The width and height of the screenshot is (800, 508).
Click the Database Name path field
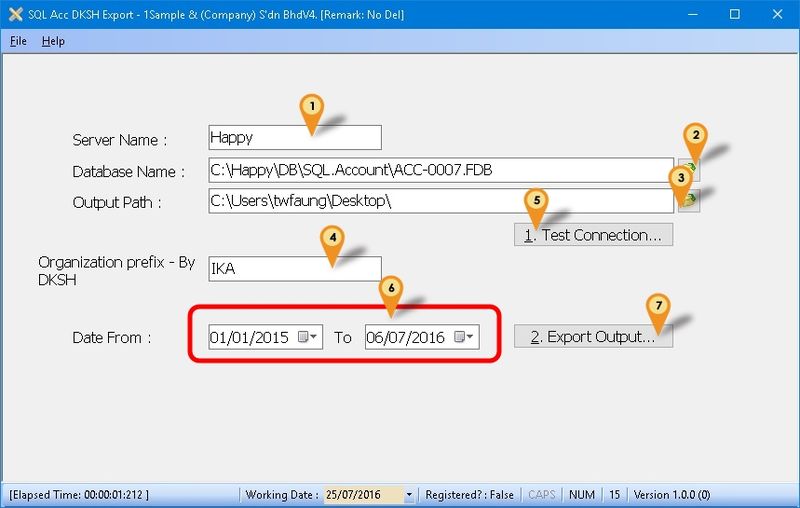click(x=440, y=170)
